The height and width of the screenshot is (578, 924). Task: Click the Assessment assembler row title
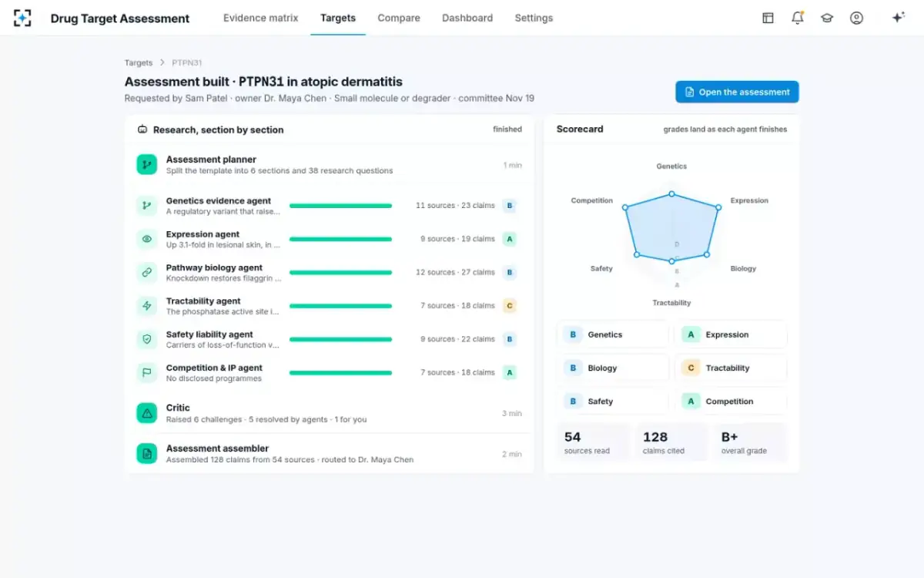coord(217,449)
